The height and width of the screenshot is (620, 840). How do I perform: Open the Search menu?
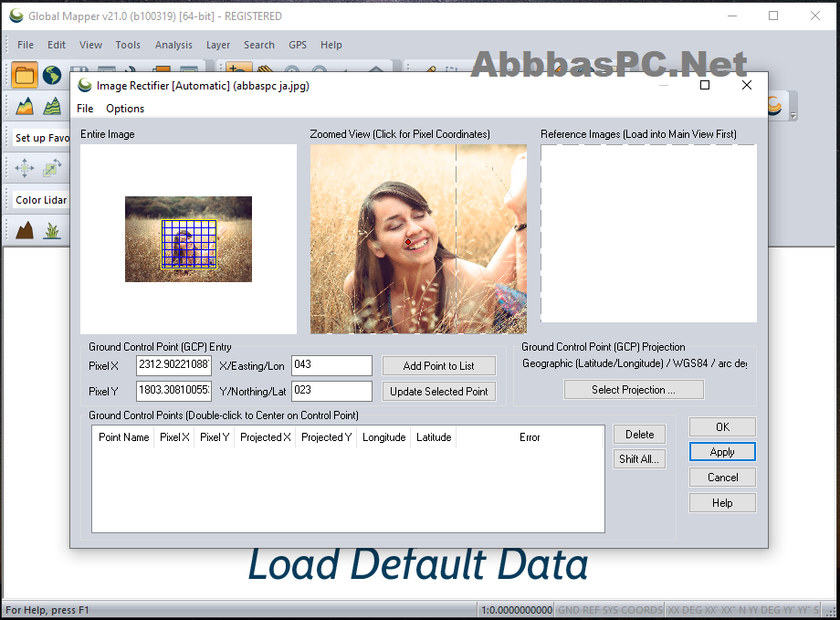[x=258, y=45]
